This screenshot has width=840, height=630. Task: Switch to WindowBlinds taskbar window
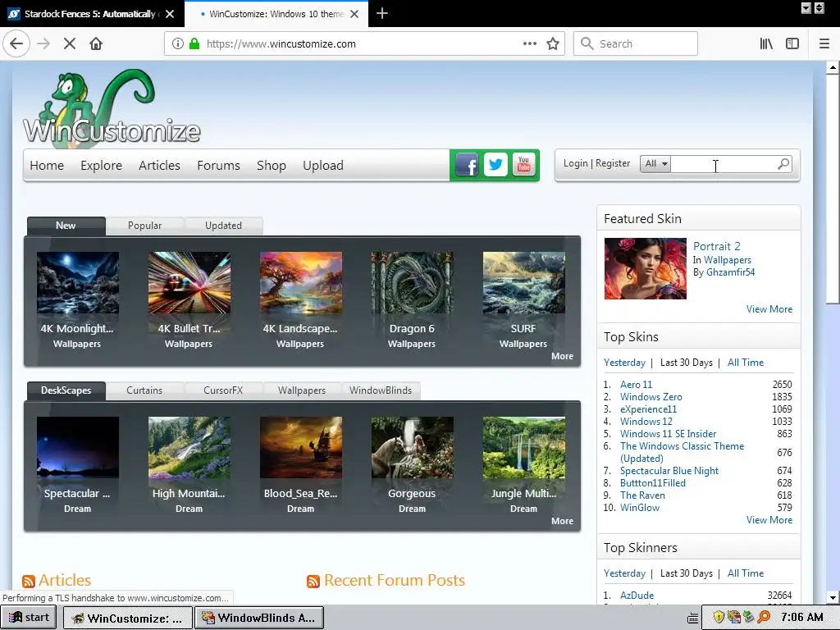[258, 618]
